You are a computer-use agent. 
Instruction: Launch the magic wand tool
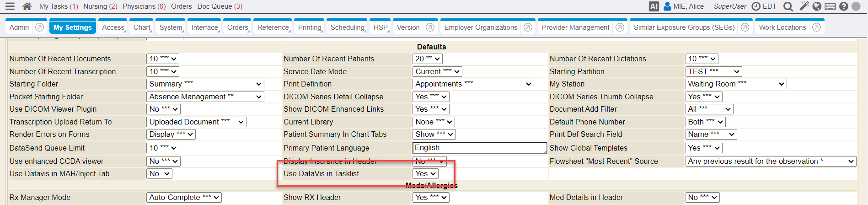coord(804,6)
